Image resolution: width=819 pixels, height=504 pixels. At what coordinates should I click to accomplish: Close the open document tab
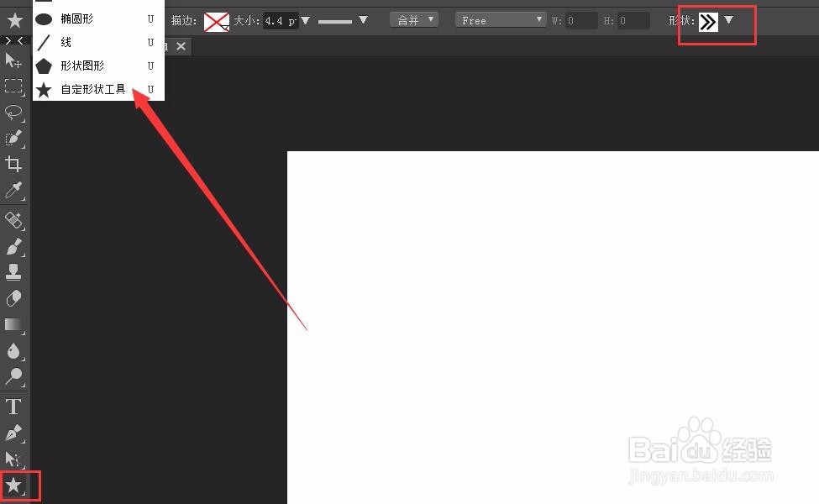181,46
